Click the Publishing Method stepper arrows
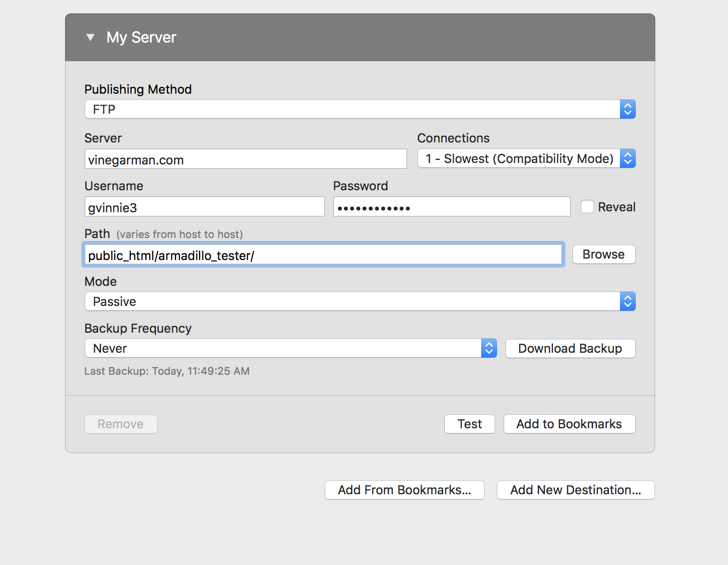 [628, 109]
